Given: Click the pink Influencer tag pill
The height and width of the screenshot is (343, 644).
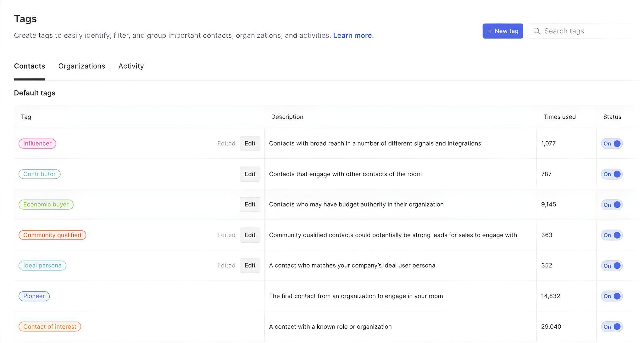Looking at the screenshot, I should [37, 143].
